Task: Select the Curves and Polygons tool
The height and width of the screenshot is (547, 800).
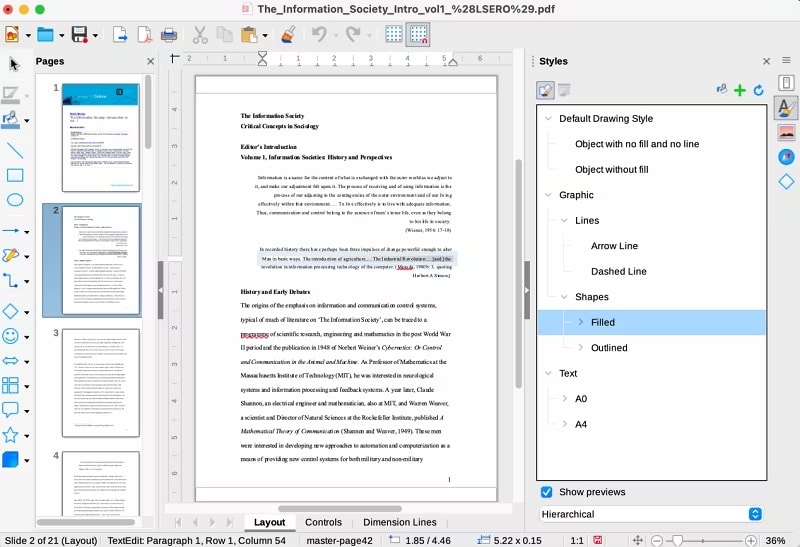Action: coord(11,256)
